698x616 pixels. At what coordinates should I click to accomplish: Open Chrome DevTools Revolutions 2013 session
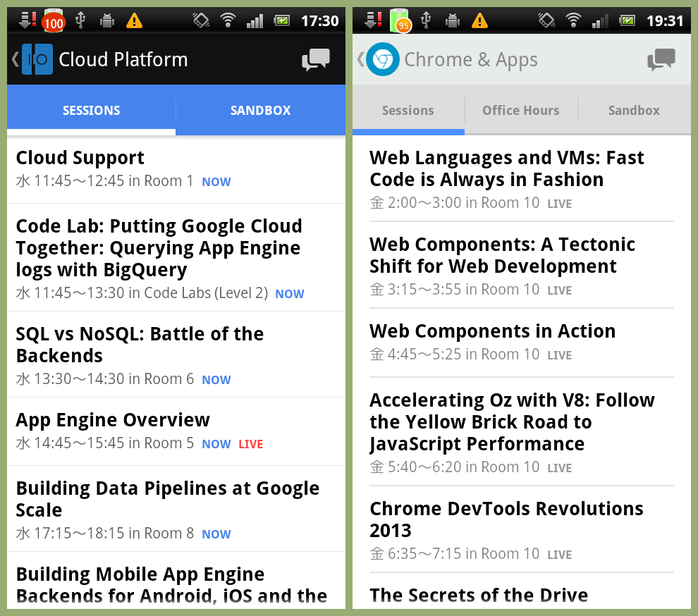tap(522, 529)
